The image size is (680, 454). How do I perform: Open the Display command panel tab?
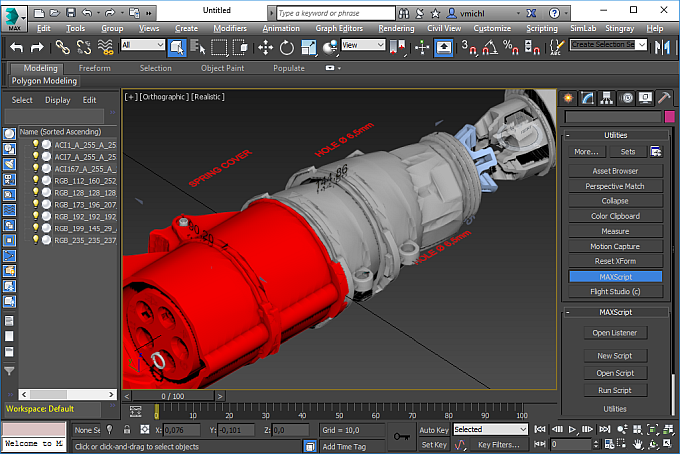(x=645, y=98)
